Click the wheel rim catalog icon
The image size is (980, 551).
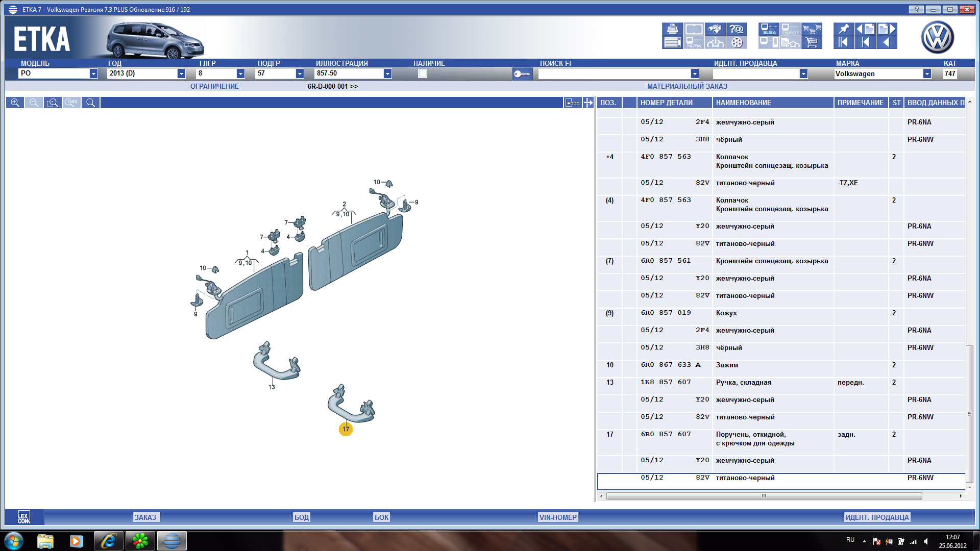[737, 42]
